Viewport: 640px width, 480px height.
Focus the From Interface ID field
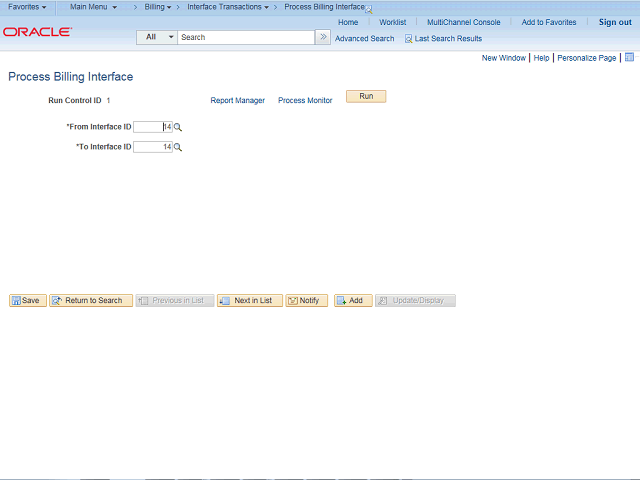point(153,127)
